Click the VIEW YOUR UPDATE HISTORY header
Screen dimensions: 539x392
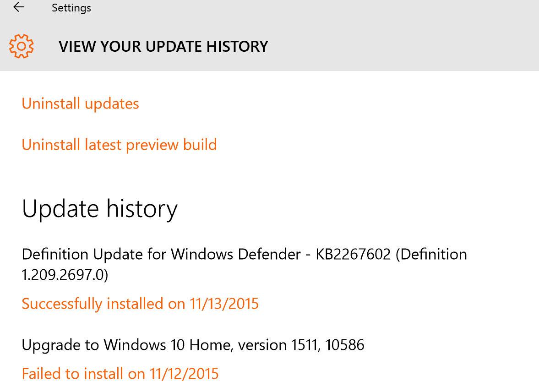[163, 46]
